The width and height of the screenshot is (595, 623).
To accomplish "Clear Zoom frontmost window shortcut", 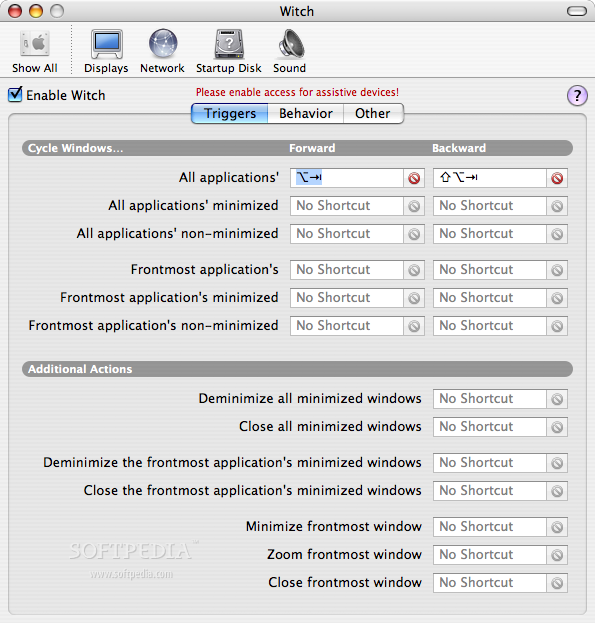I will click(x=557, y=555).
